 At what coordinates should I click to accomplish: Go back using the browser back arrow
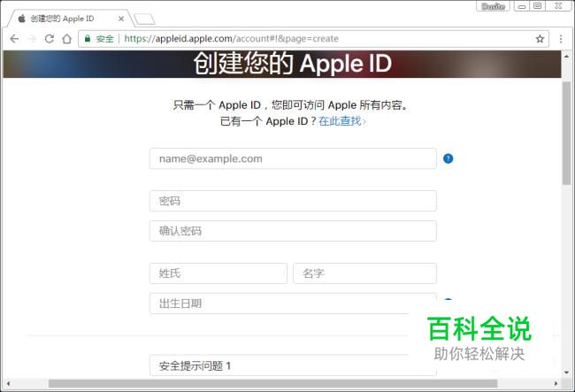point(14,39)
